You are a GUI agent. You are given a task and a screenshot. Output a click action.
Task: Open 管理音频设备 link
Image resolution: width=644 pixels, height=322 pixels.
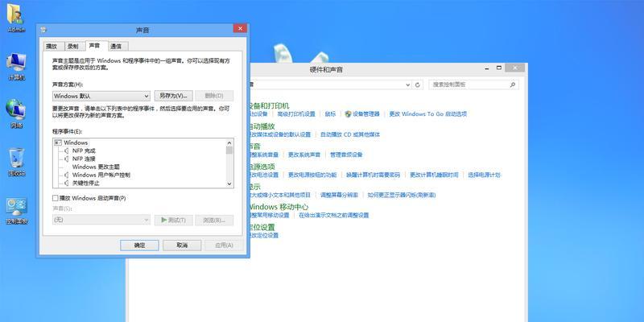coord(346,155)
